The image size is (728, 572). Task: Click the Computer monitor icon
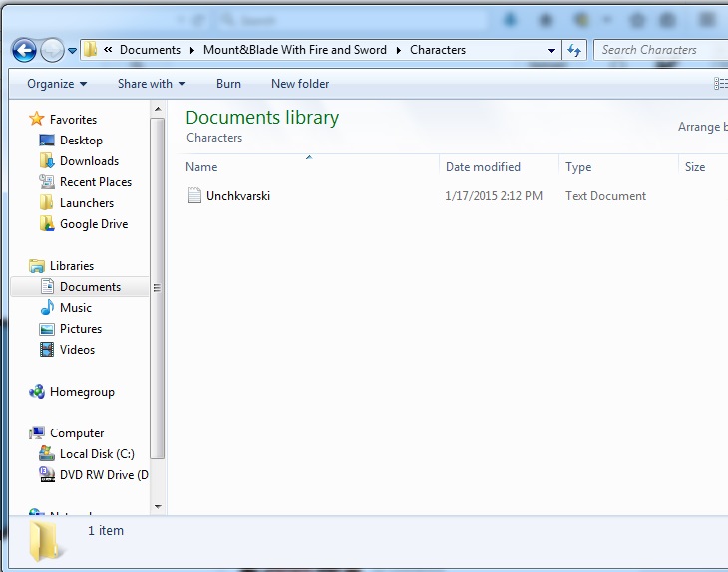(37, 432)
